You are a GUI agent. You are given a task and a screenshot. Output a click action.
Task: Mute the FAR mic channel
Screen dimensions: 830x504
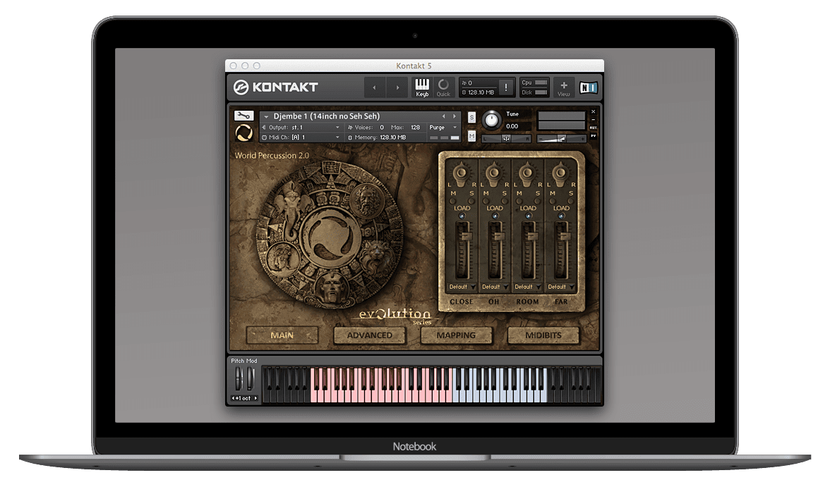pyautogui.click(x=553, y=200)
